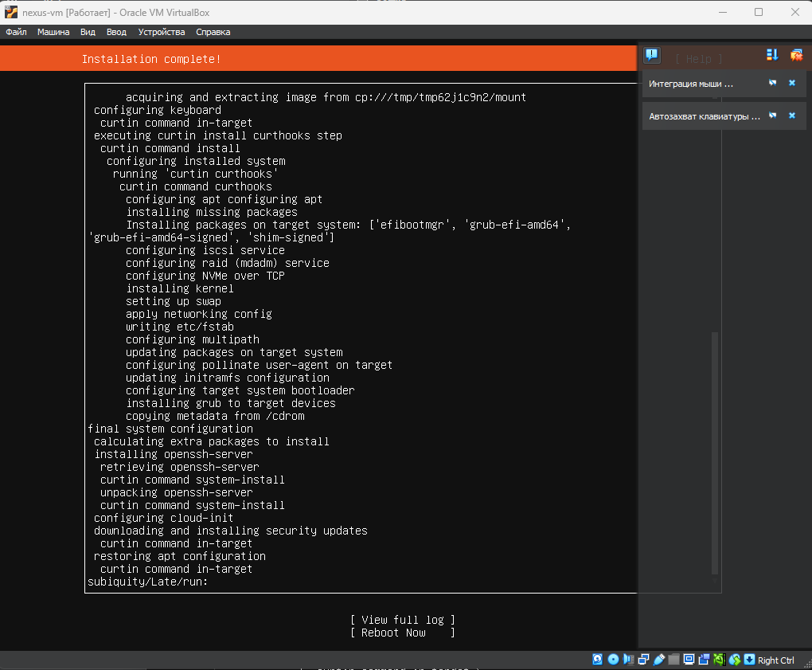Click 'downloading and installing security updates' line
This screenshot has height=670, width=812.
[230, 531]
